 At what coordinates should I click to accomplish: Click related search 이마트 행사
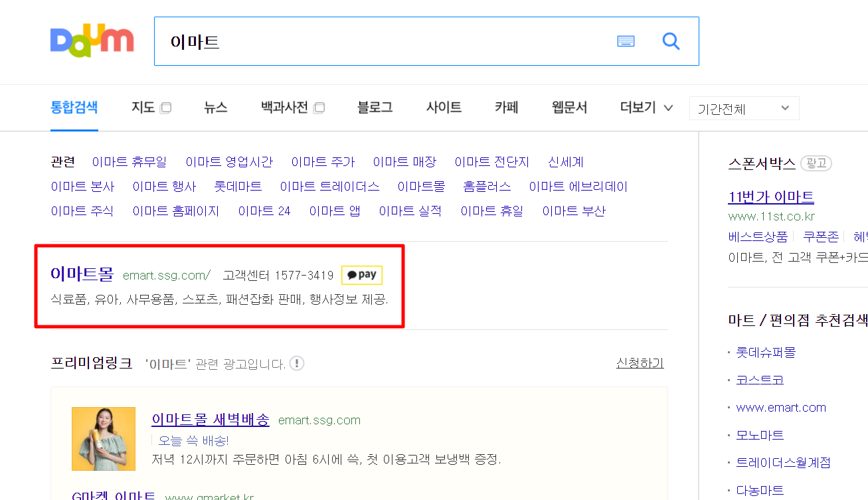164,187
